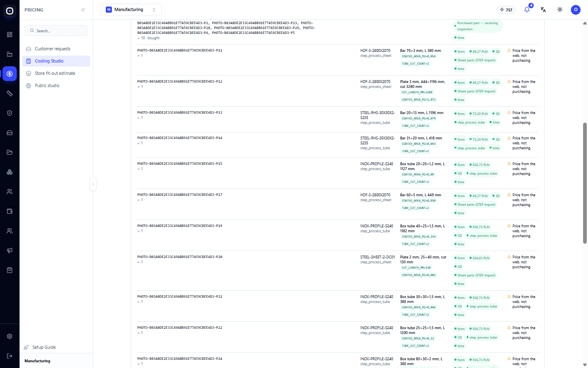Open the settings gear in the left rail
The width and height of the screenshot is (588, 368).
point(10,337)
